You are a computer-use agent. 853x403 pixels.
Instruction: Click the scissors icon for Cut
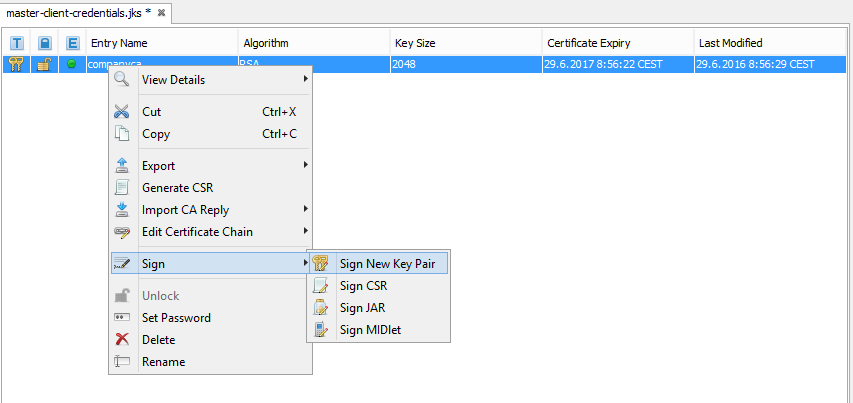[x=122, y=112]
